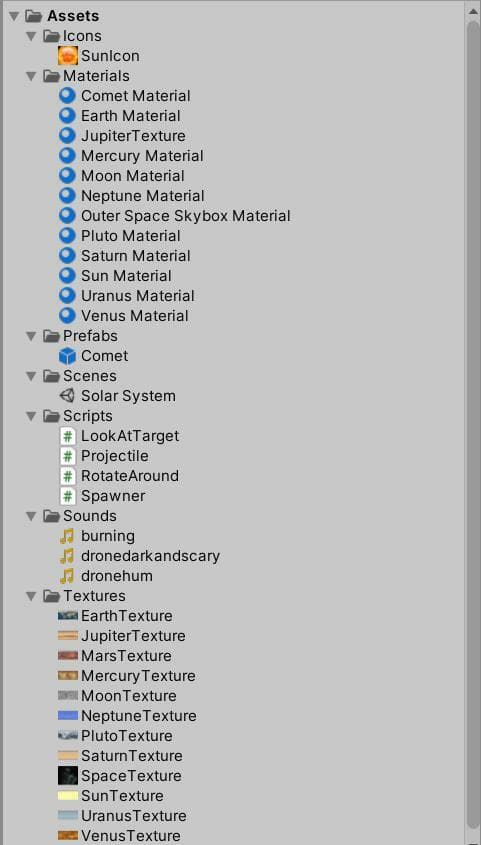Viewport: 481px width, 845px height.
Task: Select the Neptune Material sphere icon
Action: point(67,196)
